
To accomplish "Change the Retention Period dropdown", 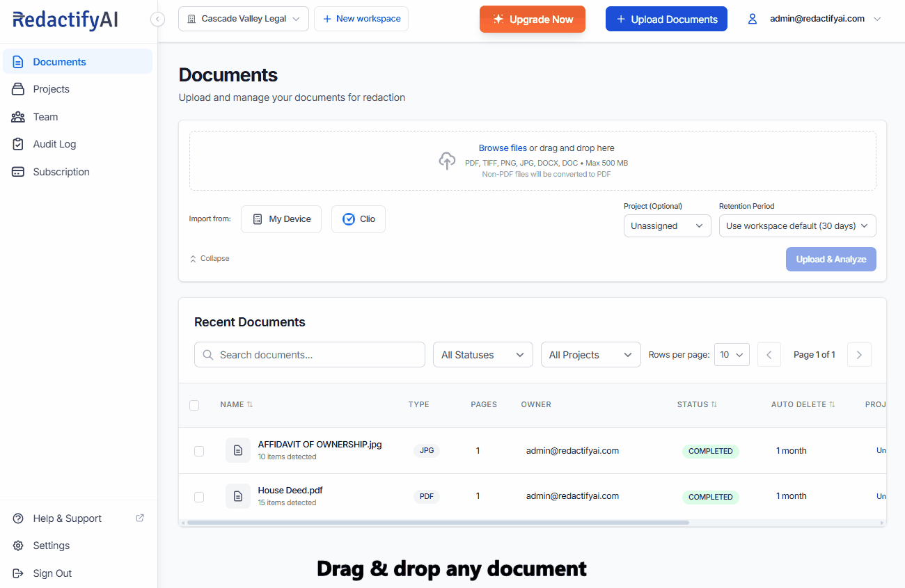I will (x=797, y=225).
